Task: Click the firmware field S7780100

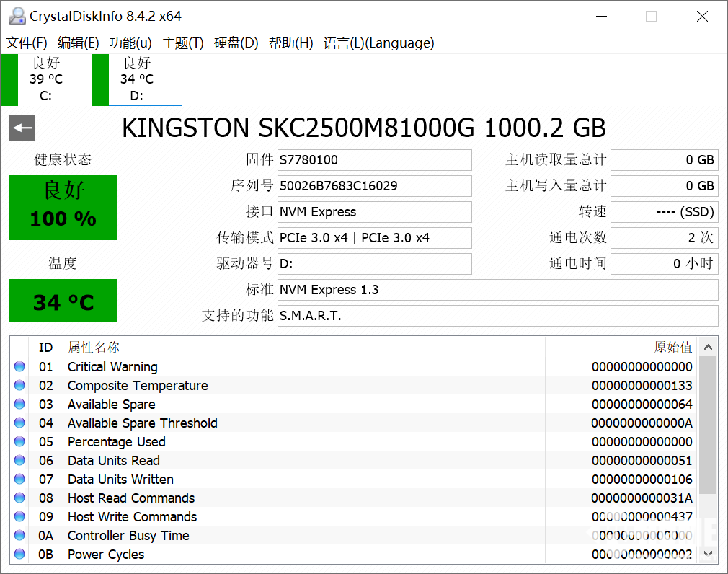Action: click(375, 160)
